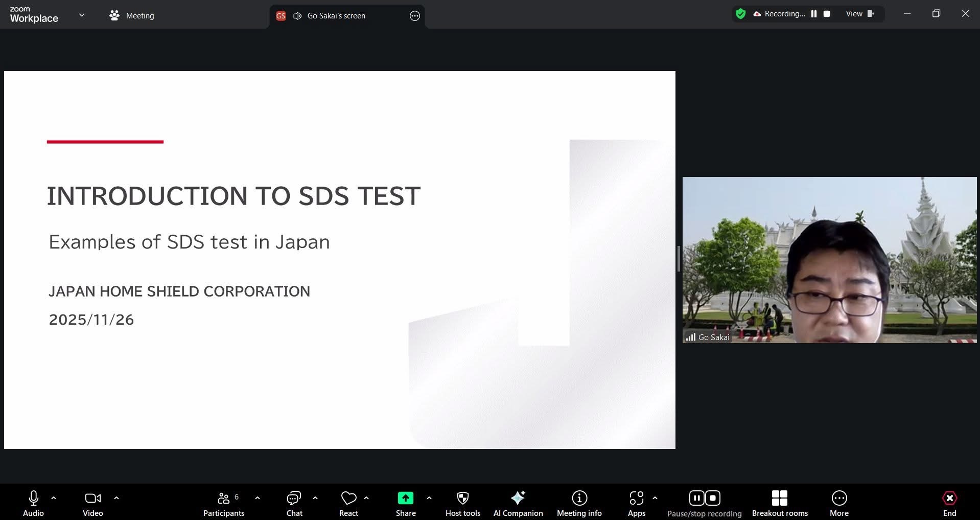Image resolution: width=980 pixels, height=520 pixels.
Task: Open the More options button
Action: [x=839, y=504]
